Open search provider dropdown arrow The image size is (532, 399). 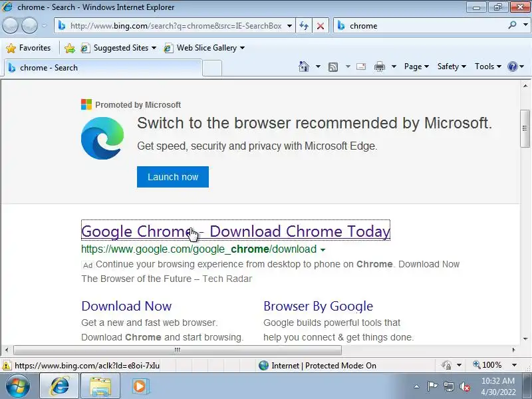525,25
